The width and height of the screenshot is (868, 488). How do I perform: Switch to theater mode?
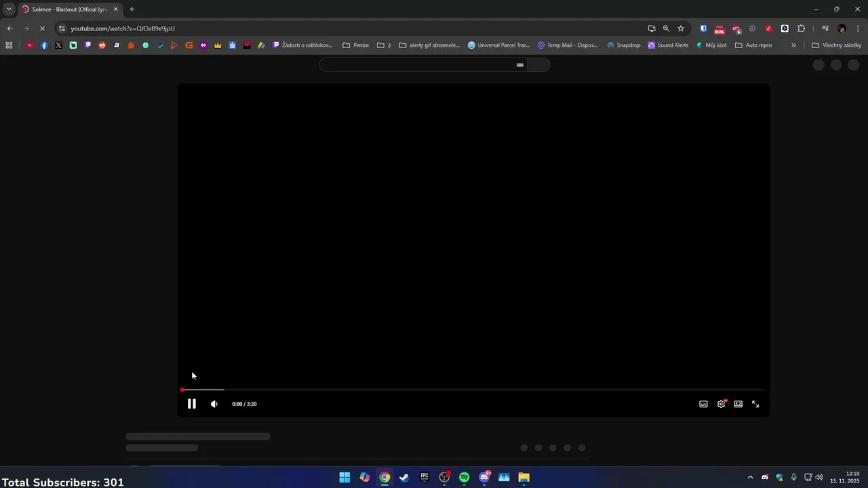(738, 404)
